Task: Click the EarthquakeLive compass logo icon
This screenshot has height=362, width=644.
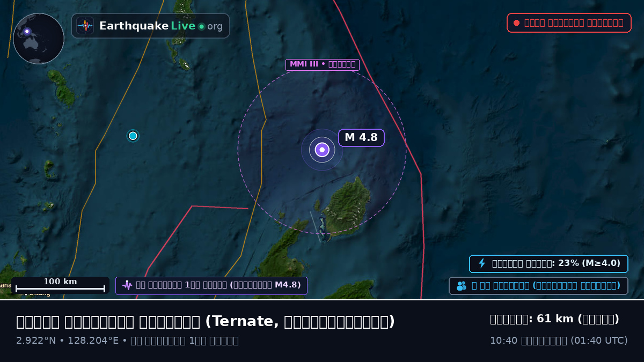Action: point(85,26)
